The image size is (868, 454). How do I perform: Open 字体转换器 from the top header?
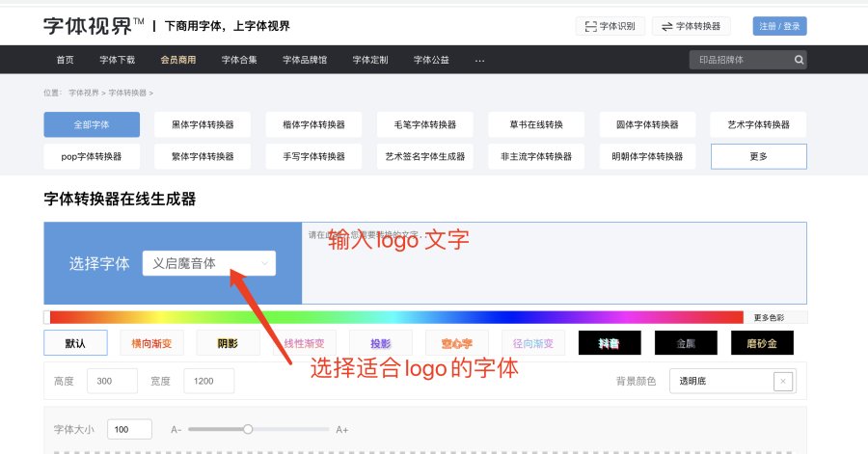click(x=690, y=26)
